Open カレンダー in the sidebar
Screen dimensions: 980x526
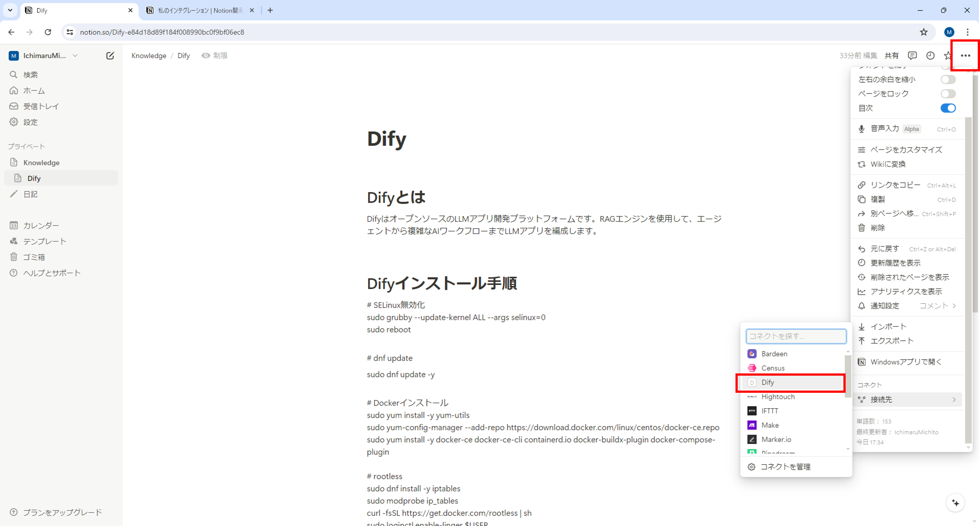[41, 225]
